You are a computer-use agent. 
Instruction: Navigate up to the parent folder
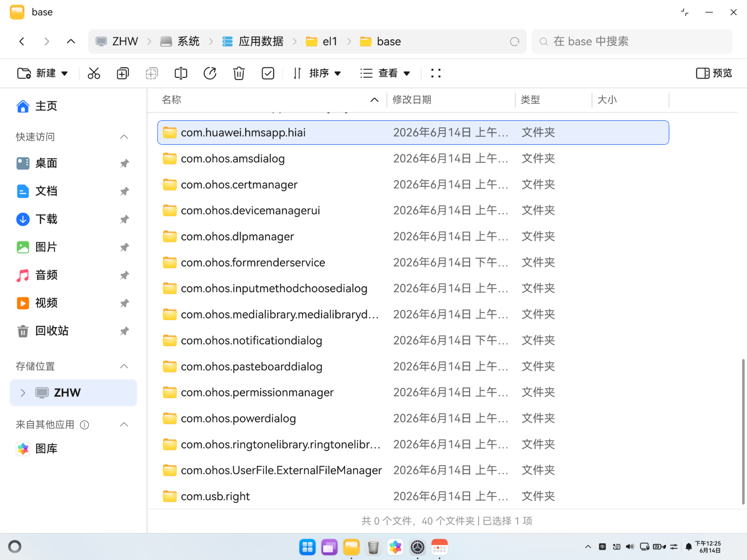click(71, 41)
